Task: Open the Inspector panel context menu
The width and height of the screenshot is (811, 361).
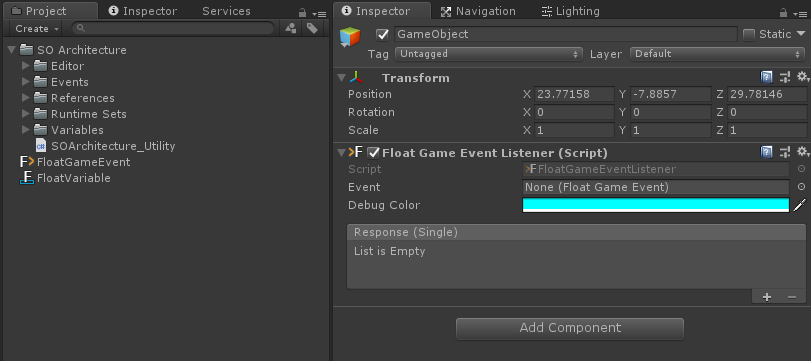Action: 800,13
